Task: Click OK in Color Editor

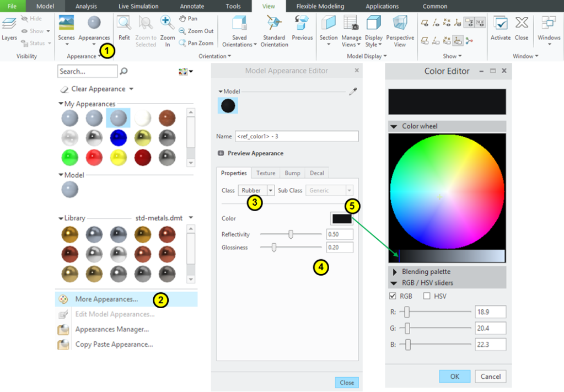Action: 454,377
